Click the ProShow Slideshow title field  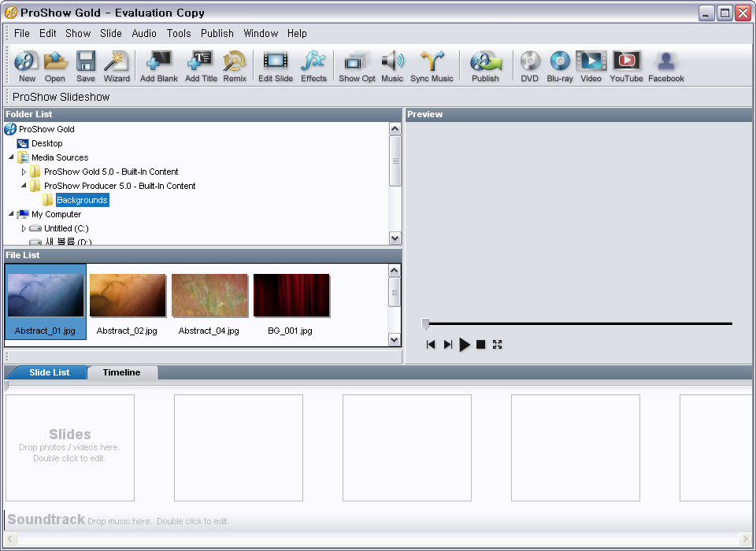(61, 97)
